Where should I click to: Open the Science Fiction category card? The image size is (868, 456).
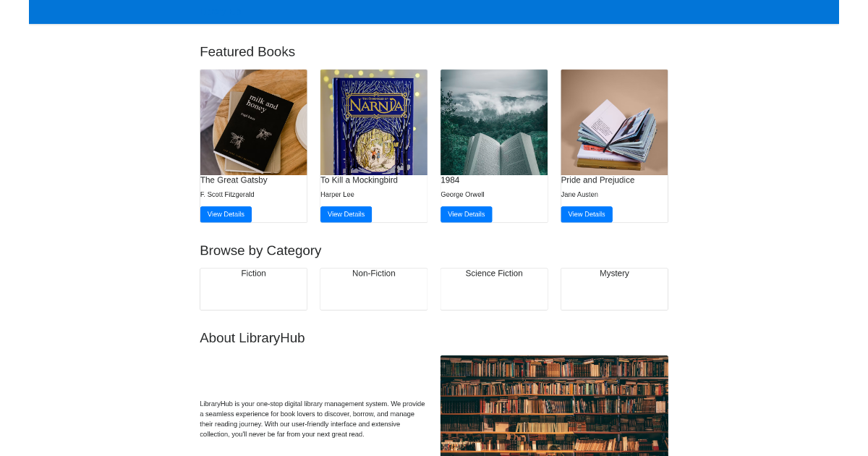tap(493, 289)
